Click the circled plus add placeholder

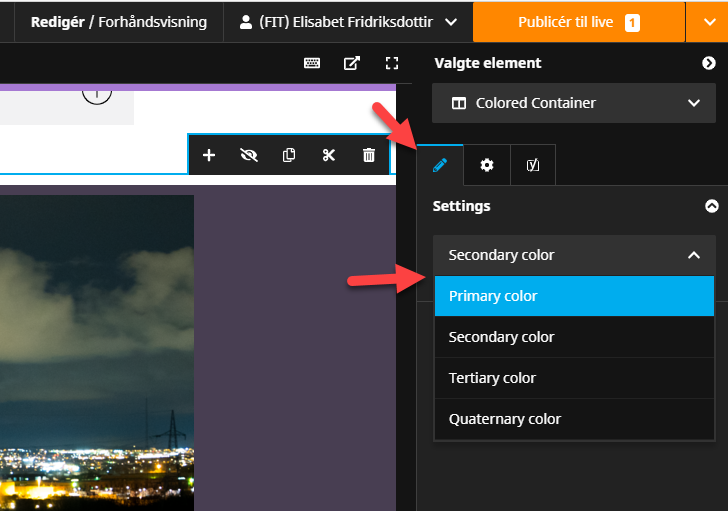coord(97,95)
